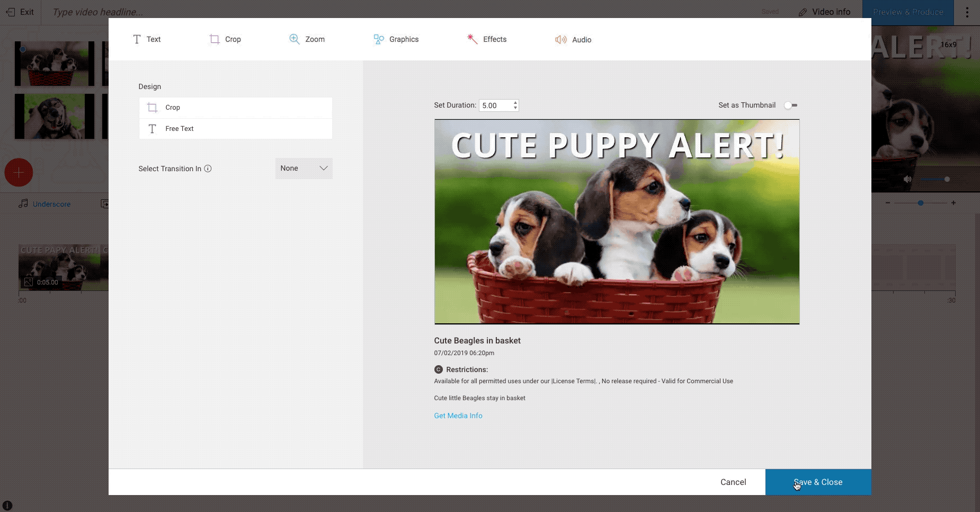The height and width of the screenshot is (512, 980).
Task: Decrease duration with the down stepper arrow
Action: [515, 108]
